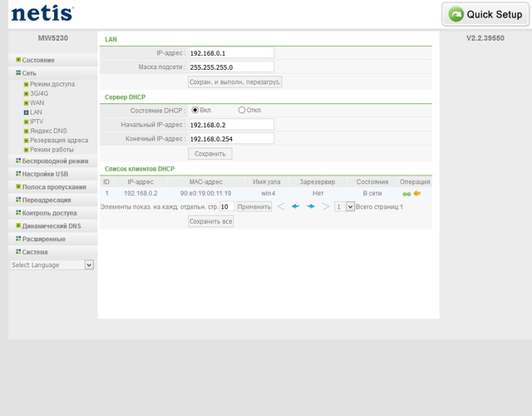Click Сохран. и выполн. перезагруз. button
The width and height of the screenshot is (532, 416).
[x=234, y=82]
